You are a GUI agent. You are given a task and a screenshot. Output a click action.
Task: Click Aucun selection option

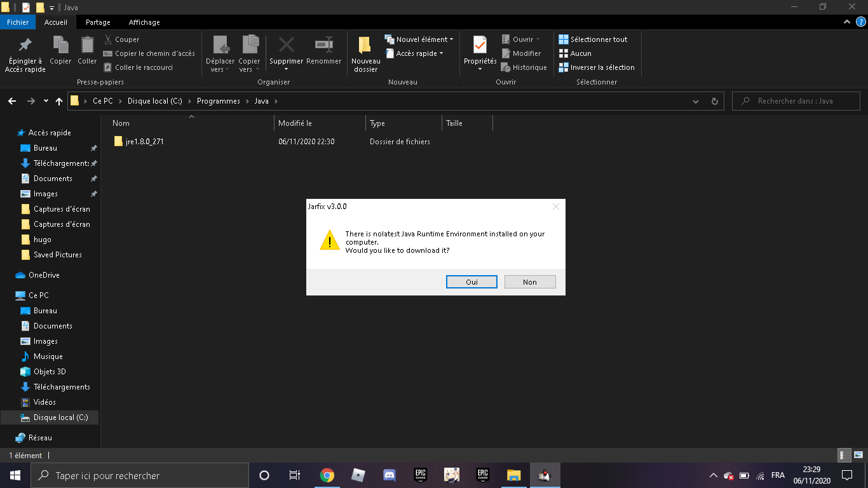575,53
